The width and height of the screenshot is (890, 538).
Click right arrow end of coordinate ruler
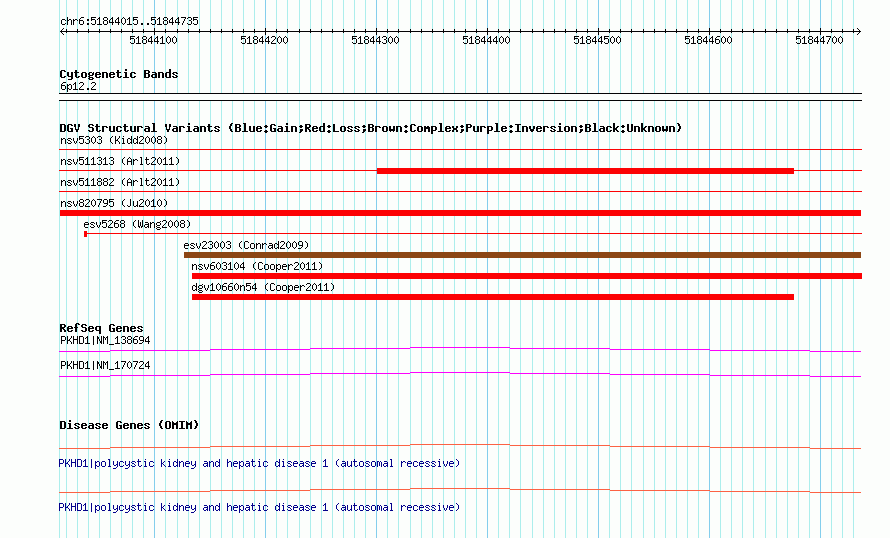tap(858, 32)
